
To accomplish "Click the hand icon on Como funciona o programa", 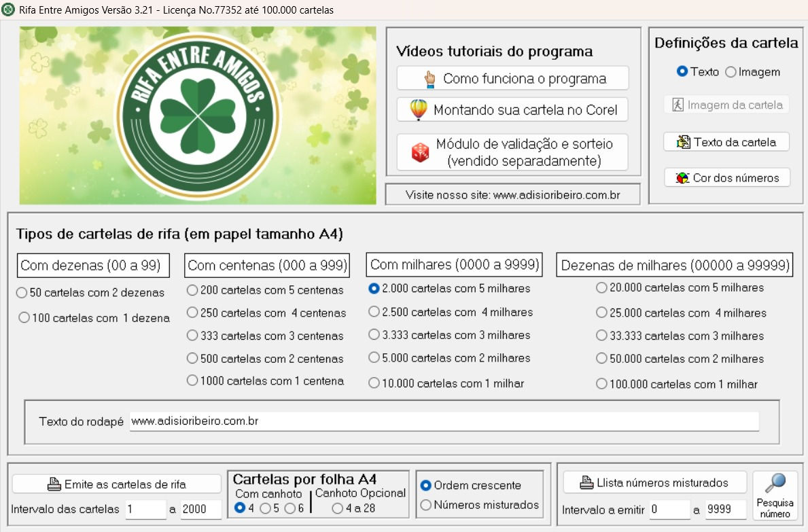I will (x=429, y=79).
